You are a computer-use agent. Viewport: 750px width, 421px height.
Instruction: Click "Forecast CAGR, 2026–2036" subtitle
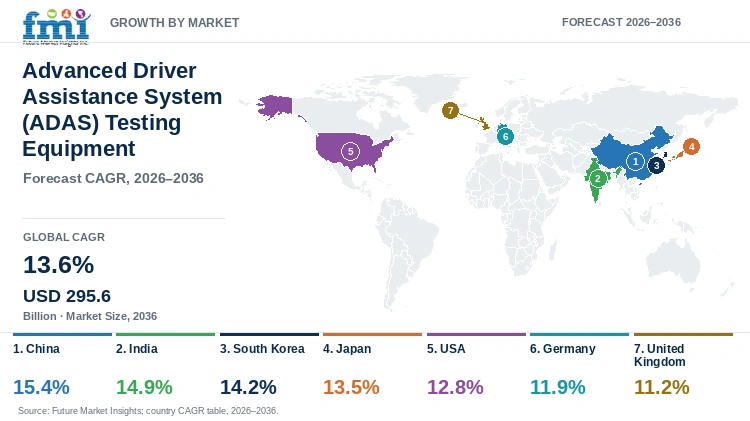tap(113, 178)
